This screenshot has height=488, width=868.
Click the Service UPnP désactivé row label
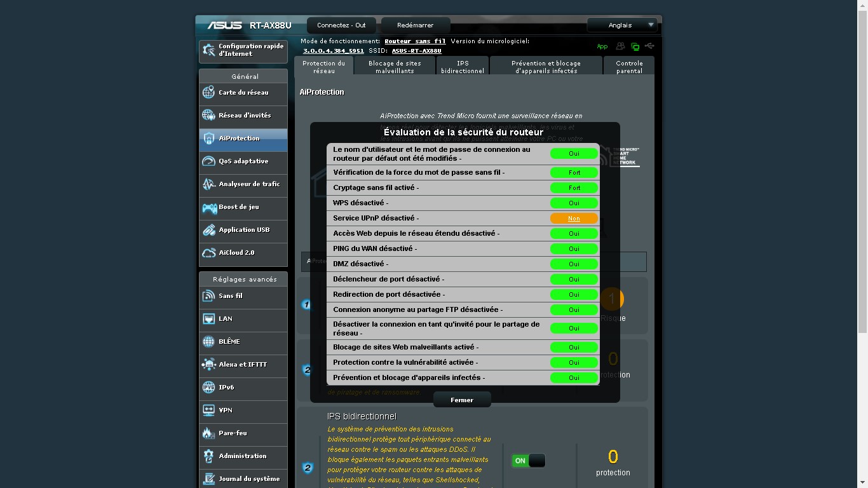(x=376, y=218)
